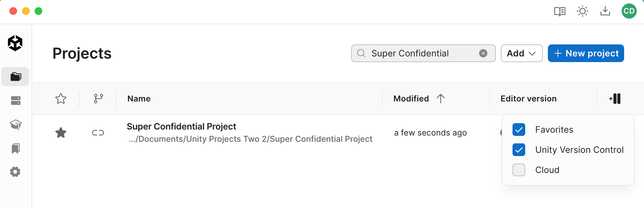Clear the search field text
Screen dimensions: 644x208
(483, 53)
